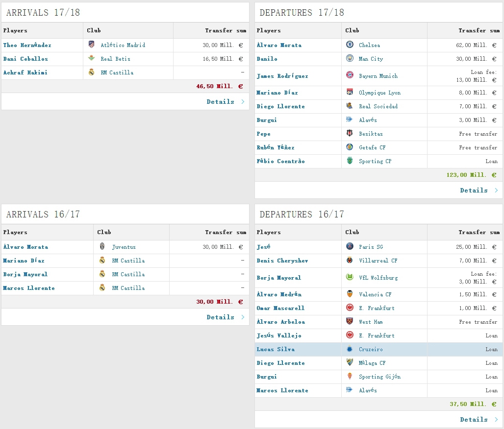This screenshot has height=429, width=504.
Task: Click the Chelsea club crest icon
Action: click(x=350, y=45)
